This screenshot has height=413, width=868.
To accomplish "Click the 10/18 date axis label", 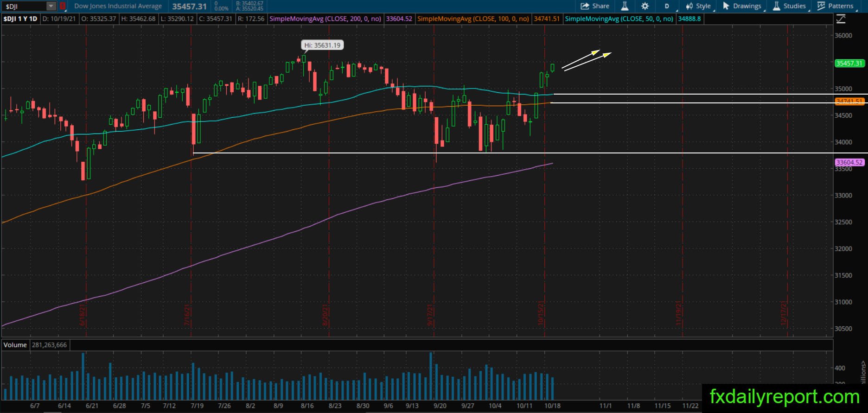I will [x=552, y=406].
